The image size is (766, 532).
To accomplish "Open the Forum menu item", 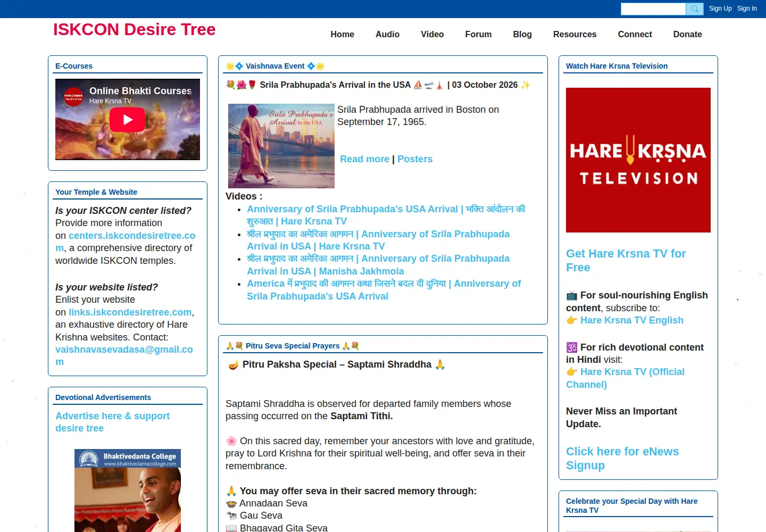I will tap(478, 34).
